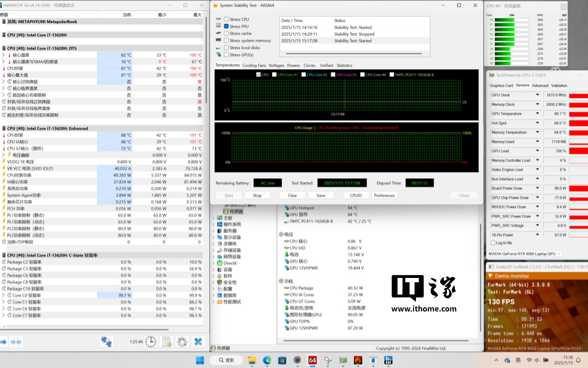Click HWiNFO network computers icon
Screen dimensions: 588x368
click(x=106, y=342)
